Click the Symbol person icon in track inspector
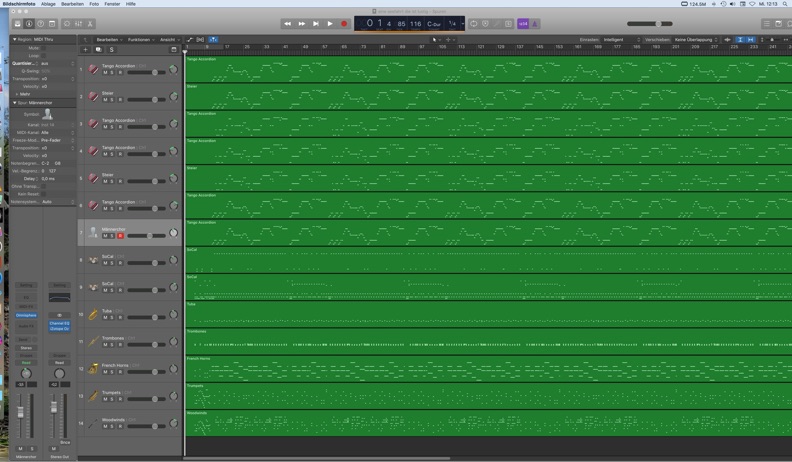 (x=47, y=115)
